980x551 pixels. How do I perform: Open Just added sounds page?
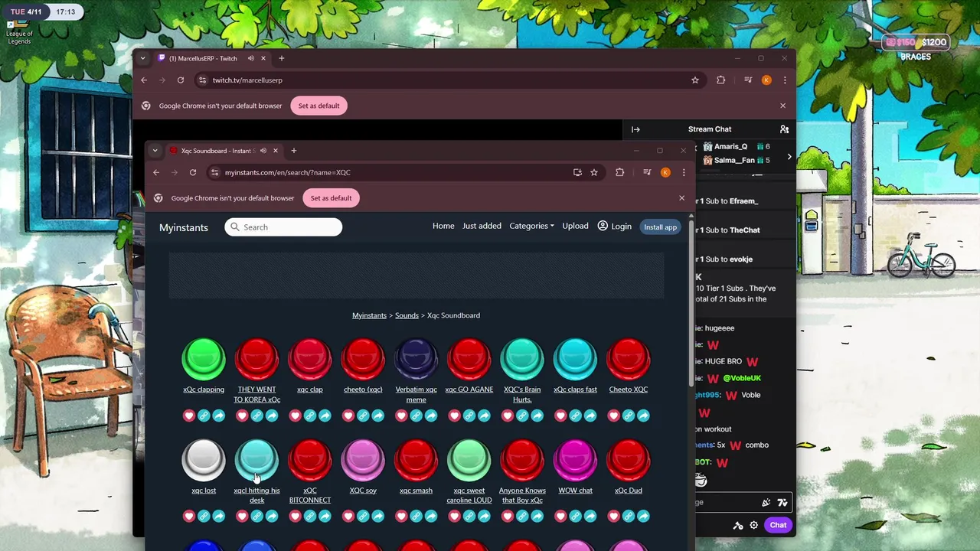click(482, 226)
